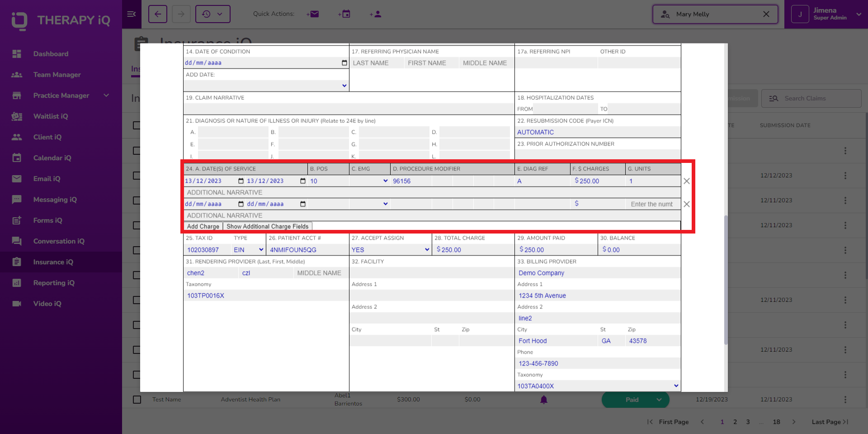Image resolution: width=868 pixels, height=434 pixels.
Task: Open billing provider Taxonomy 103TA0400X dropdown
Action: pos(598,386)
